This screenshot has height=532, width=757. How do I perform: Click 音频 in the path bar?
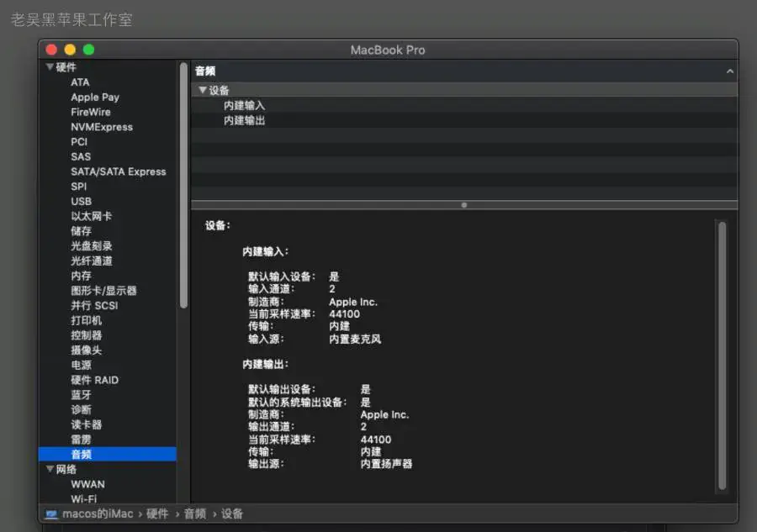pos(195,514)
